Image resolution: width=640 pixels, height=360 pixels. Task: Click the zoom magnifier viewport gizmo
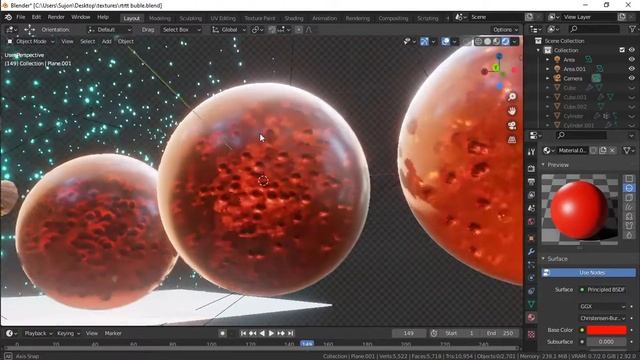tap(512, 96)
